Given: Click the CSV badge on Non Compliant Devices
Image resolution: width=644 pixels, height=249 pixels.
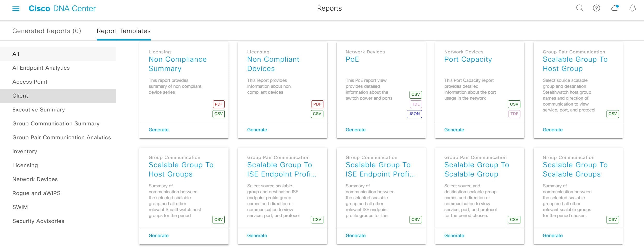Looking at the screenshot, I should coord(317,114).
